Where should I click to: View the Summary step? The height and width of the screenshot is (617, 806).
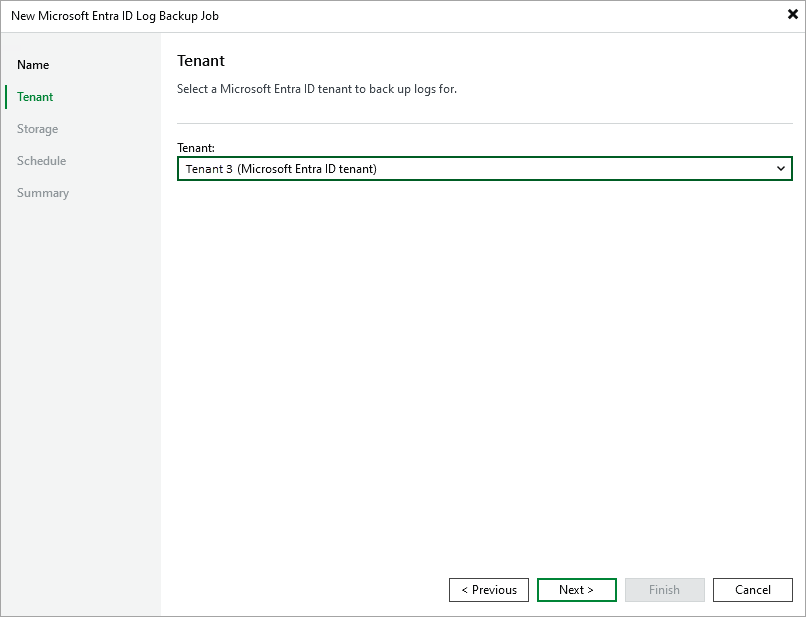pyautogui.click(x=43, y=192)
